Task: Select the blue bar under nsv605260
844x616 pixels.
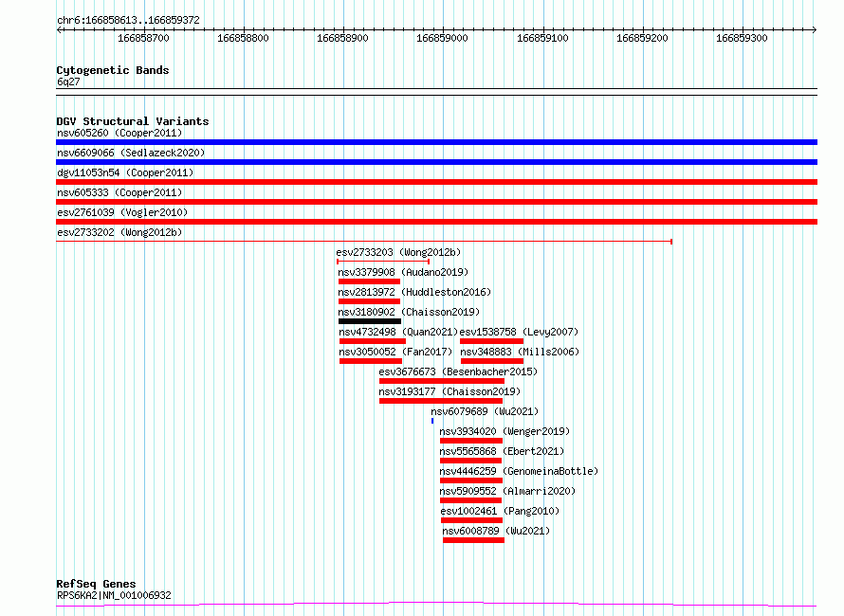Action: pyautogui.click(x=436, y=142)
